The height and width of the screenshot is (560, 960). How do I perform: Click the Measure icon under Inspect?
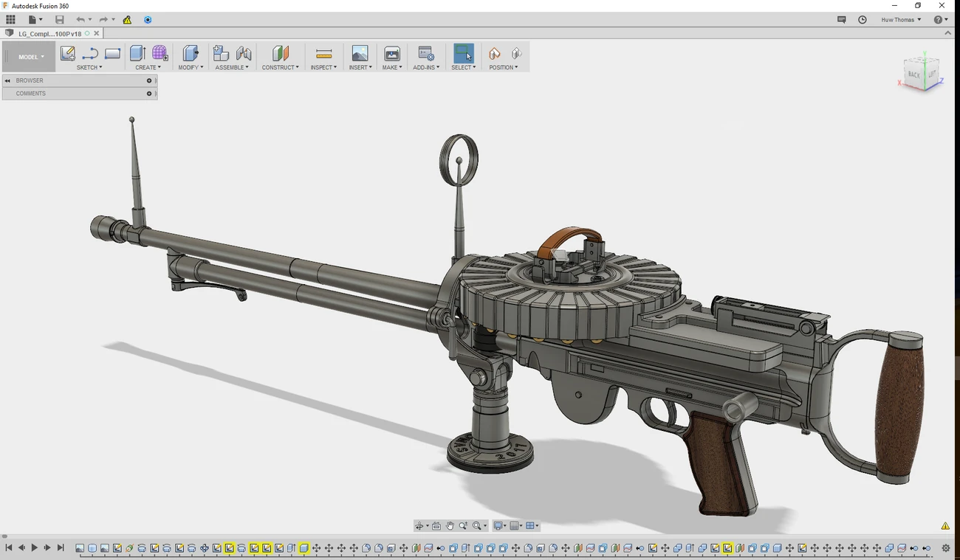[323, 53]
